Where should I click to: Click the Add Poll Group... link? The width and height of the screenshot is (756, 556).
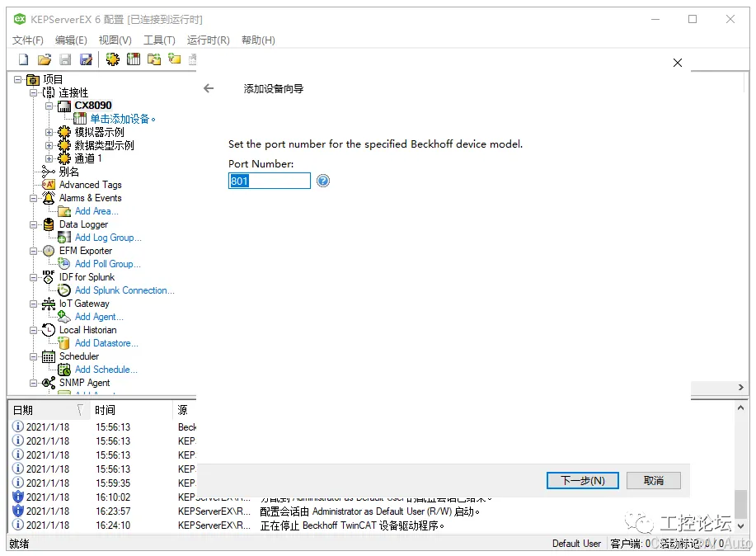[x=107, y=264]
